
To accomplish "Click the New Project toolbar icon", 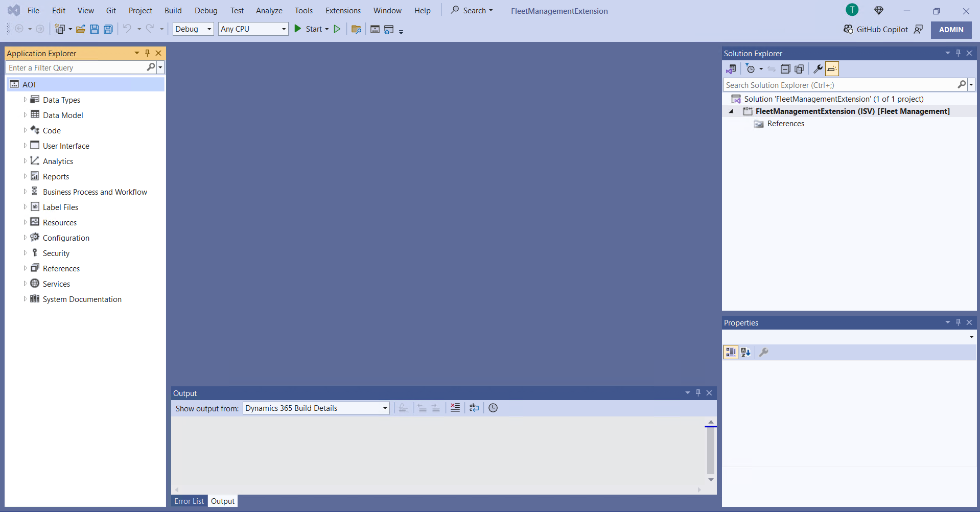I will [60, 29].
